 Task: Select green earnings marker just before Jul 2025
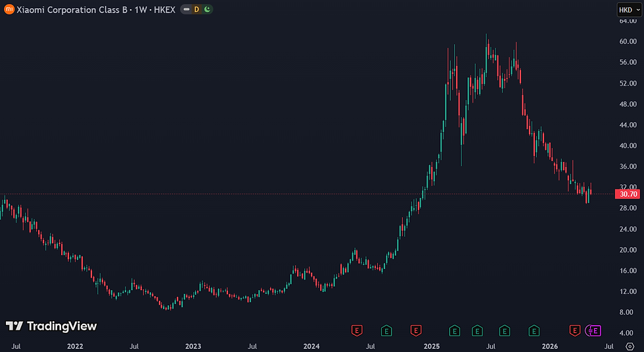click(477, 330)
